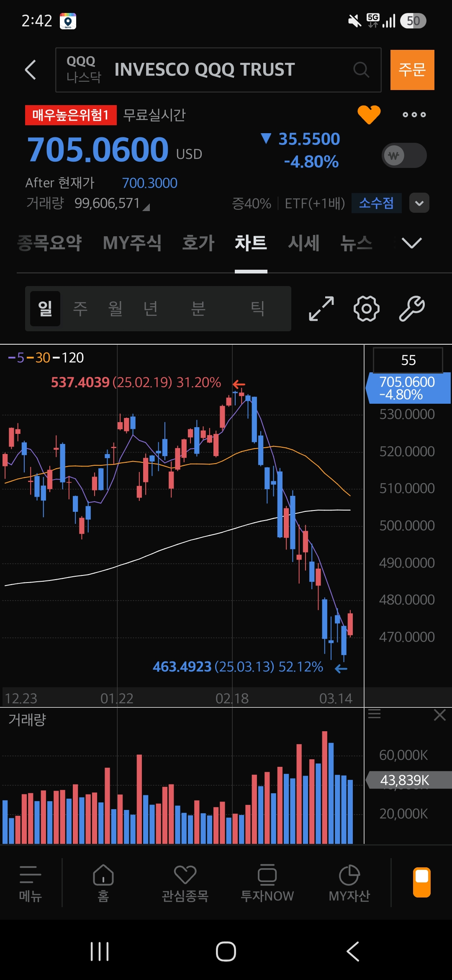Open the three-dot more options menu
This screenshot has width=452, height=980.
pyautogui.click(x=414, y=114)
